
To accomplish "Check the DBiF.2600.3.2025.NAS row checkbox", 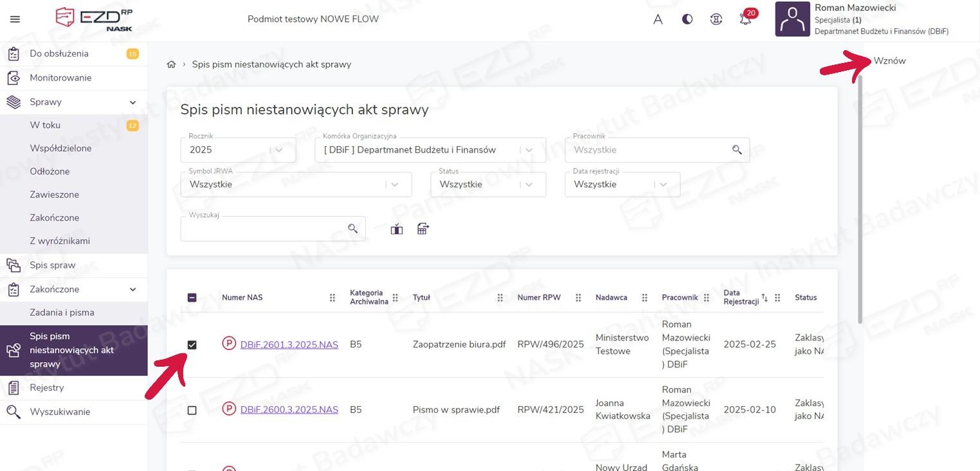I will coord(192,410).
